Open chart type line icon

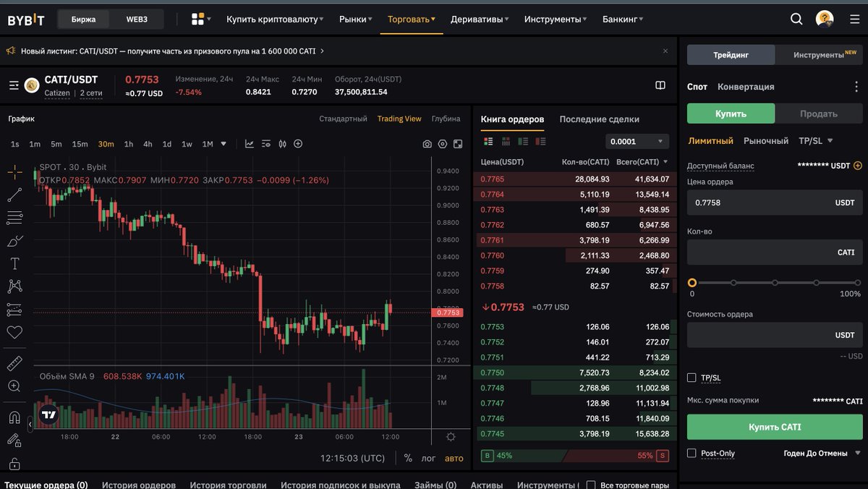pyautogui.click(x=250, y=144)
